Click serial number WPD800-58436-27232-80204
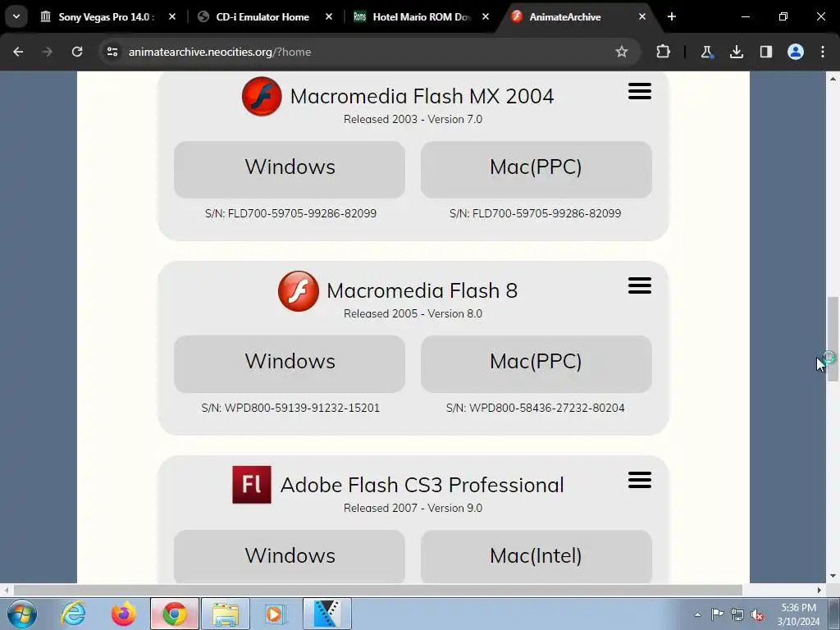 pyautogui.click(x=535, y=408)
